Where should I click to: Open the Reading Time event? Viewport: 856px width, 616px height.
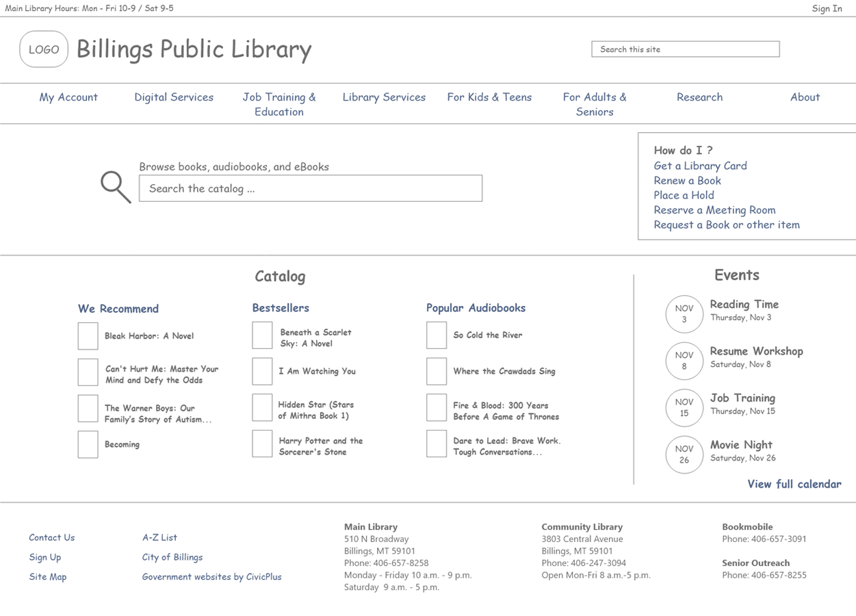[744, 305]
